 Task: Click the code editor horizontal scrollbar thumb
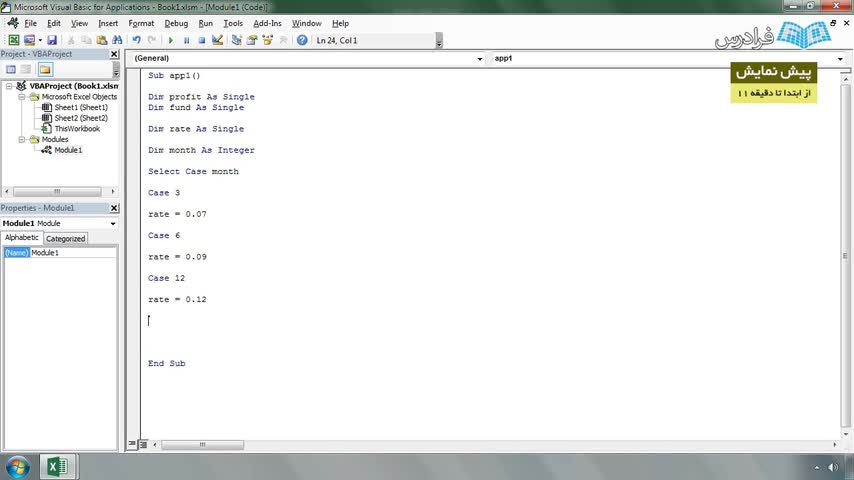203,445
